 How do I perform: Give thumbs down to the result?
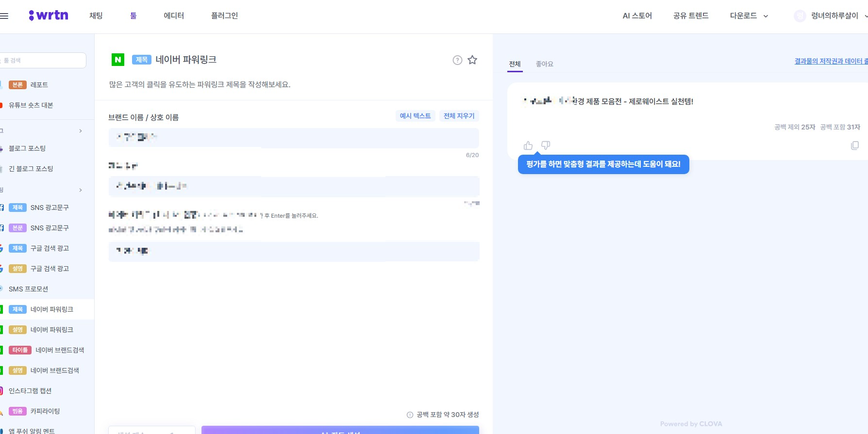coord(546,145)
